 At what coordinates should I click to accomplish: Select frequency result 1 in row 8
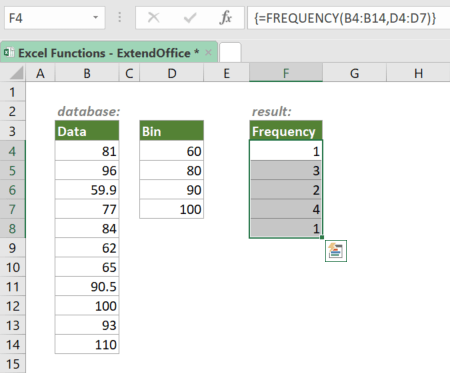286,228
